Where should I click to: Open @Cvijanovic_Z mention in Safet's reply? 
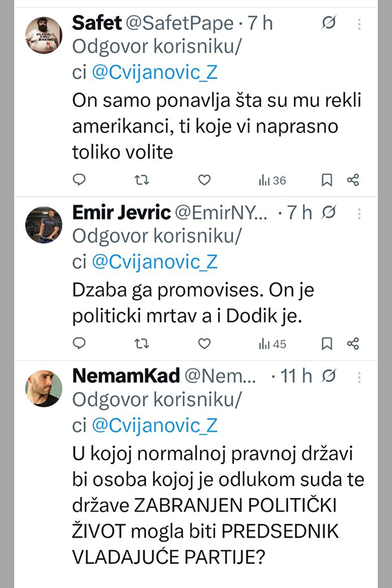[154, 74]
